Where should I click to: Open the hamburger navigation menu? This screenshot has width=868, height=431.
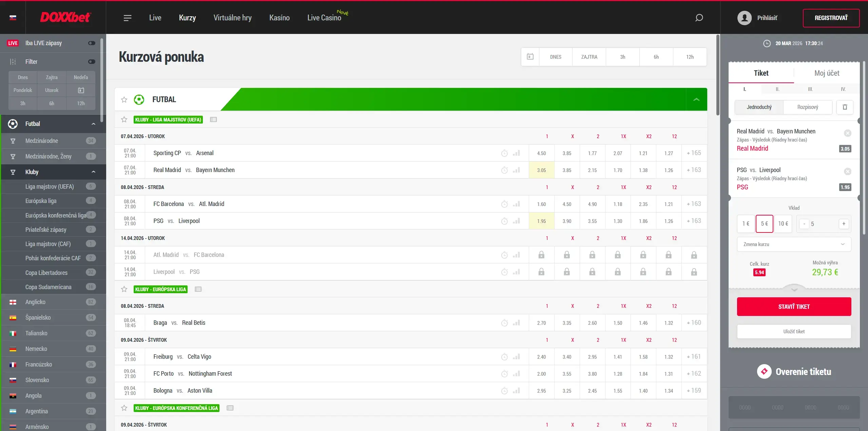tap(128, 18)
